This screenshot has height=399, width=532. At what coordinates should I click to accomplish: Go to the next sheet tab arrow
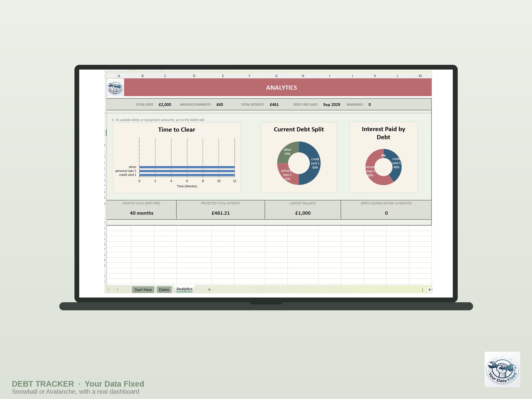point(117,290)
